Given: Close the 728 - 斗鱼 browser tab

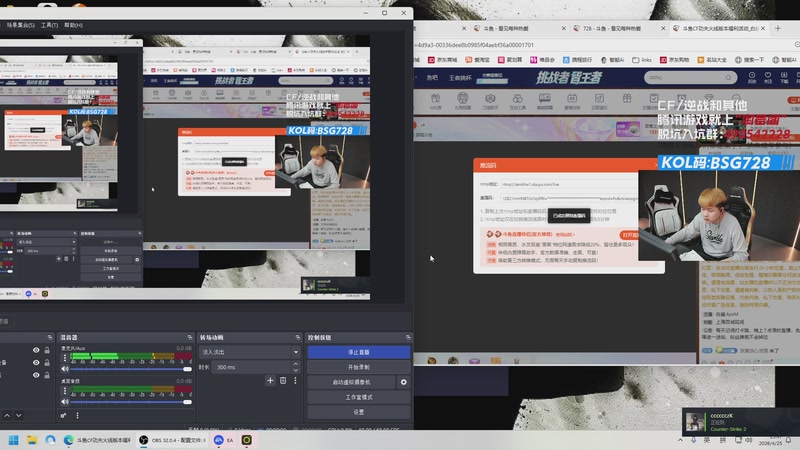Looking at the screenshot, I should pyautogui.click(x=663, y=29).
